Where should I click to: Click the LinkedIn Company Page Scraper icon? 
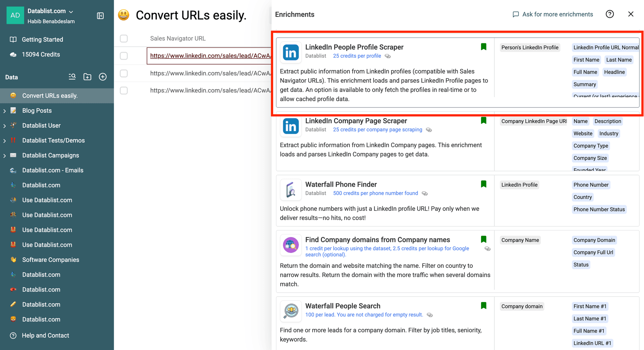[290, 126]
